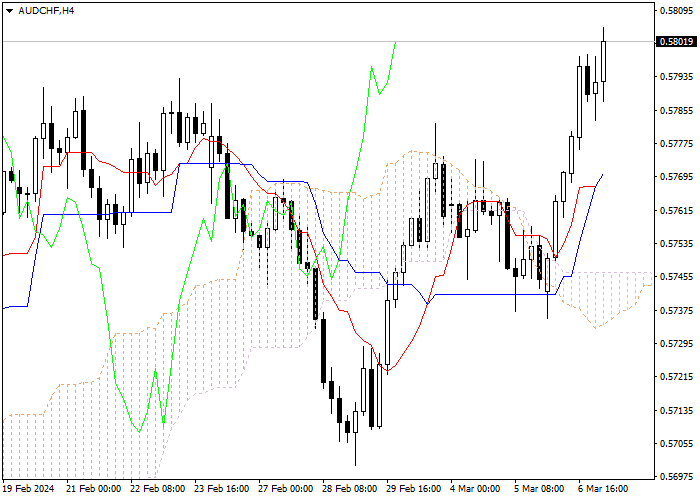The width and height of the screenshot is (700, 500).
Task: Click the 0.57215 price axis label
Action: click(x=677, y=377)
